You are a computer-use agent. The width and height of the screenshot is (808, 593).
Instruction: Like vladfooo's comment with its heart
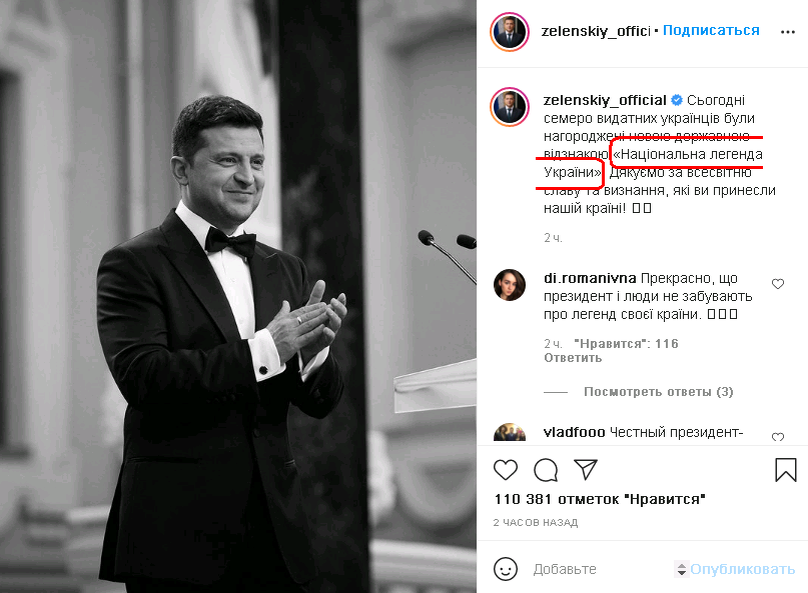tap(779, 437)
